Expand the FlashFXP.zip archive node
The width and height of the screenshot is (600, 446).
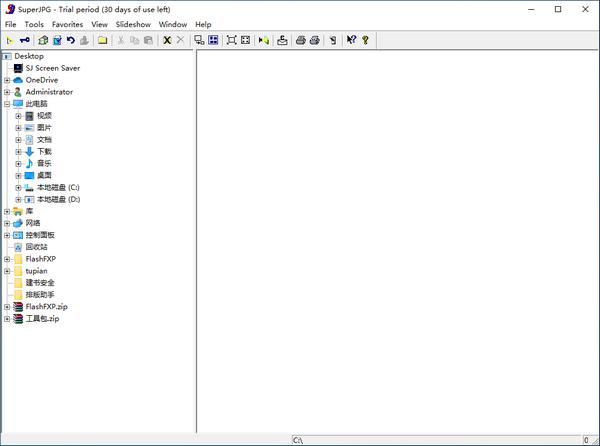[x=7, y=307]
